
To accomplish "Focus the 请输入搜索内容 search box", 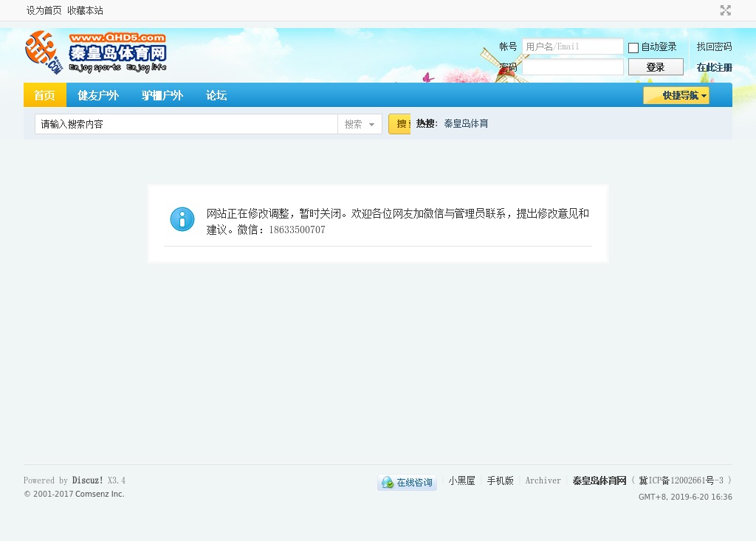I will point(186,124).
